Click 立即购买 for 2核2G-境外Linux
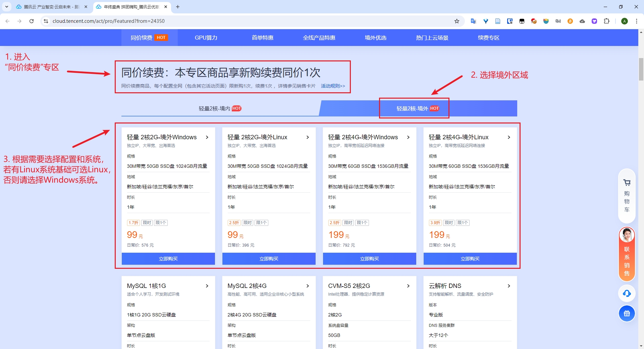Viewport: 644px width, 349px height. pos(269,259)
